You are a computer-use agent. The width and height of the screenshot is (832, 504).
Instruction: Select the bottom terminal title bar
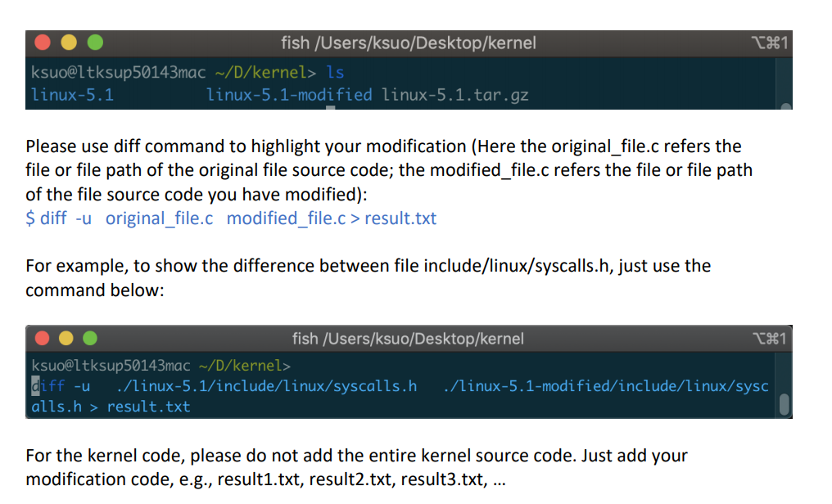(409, 338)
